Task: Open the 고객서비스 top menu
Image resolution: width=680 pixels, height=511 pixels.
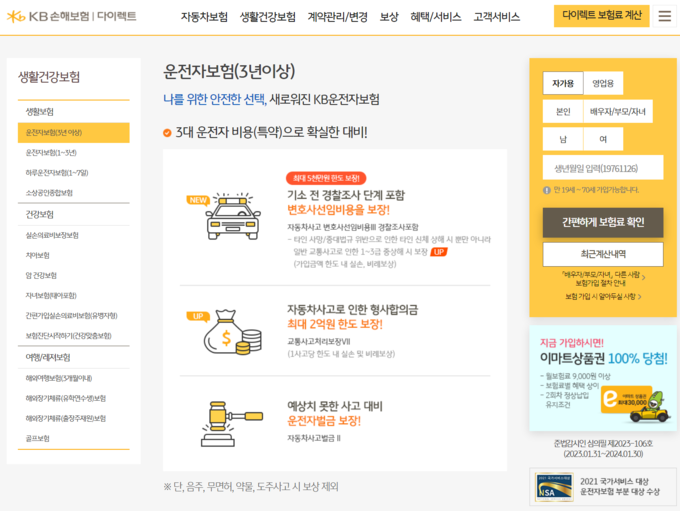Action: point(497,17)
